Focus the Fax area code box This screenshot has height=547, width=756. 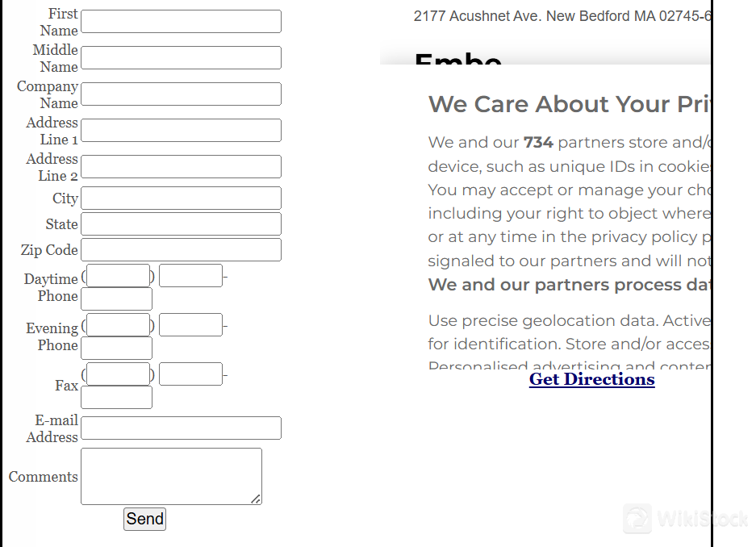click(118, 374)
